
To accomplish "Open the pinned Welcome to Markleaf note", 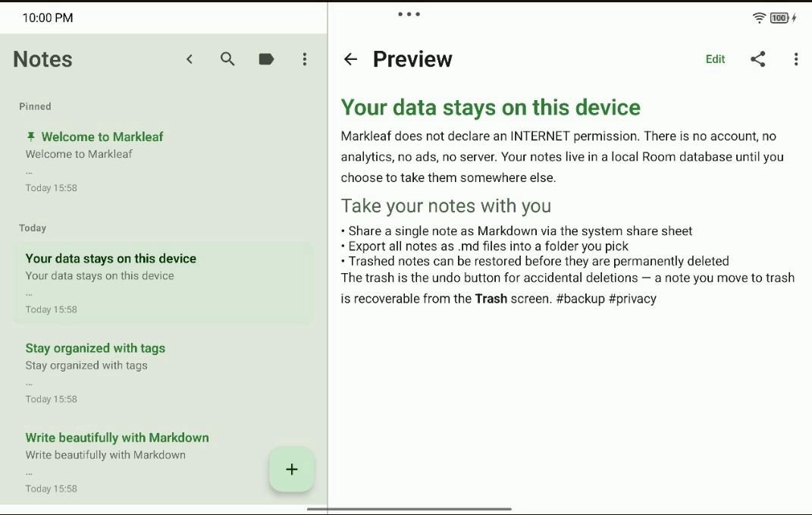I will (x=164, y=162).
